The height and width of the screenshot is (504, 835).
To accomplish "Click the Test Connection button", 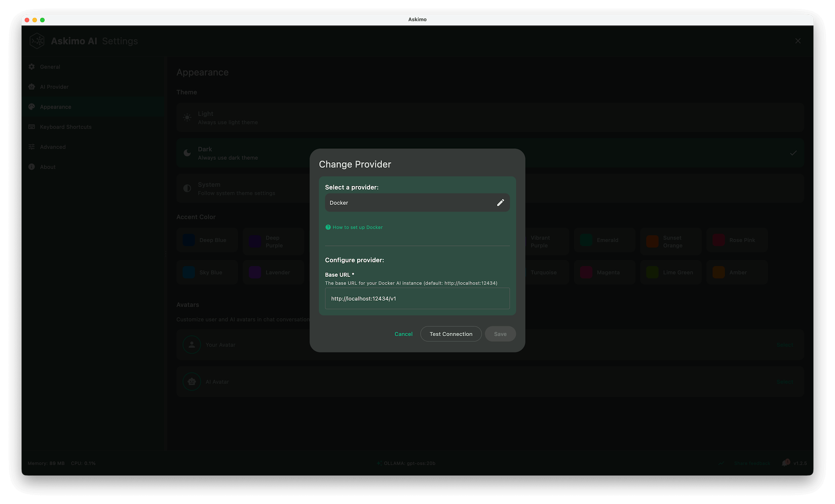I will click(x=451, y=334).
